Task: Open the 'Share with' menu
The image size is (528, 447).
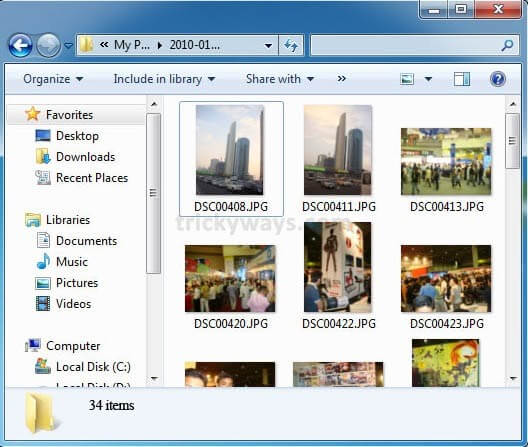Action: point(280,79)
